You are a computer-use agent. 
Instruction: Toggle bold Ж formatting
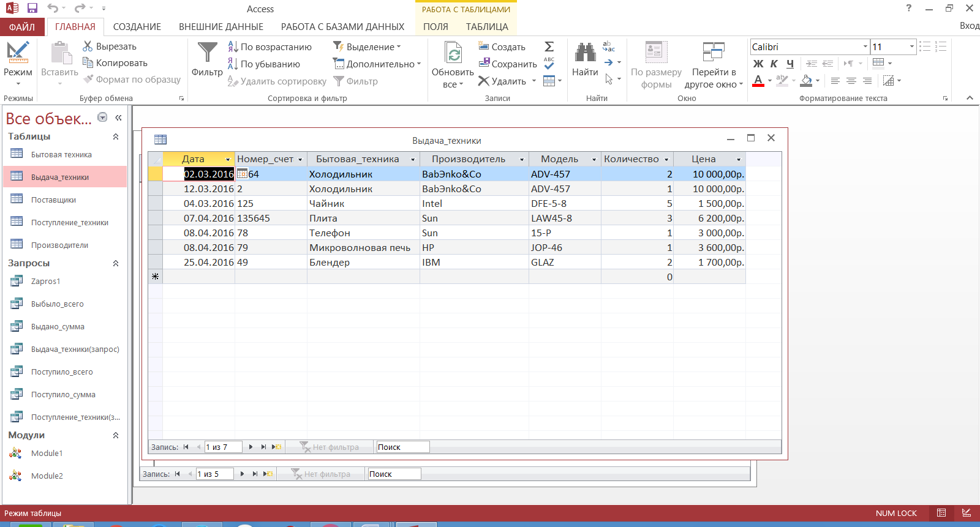pos(758,64)
